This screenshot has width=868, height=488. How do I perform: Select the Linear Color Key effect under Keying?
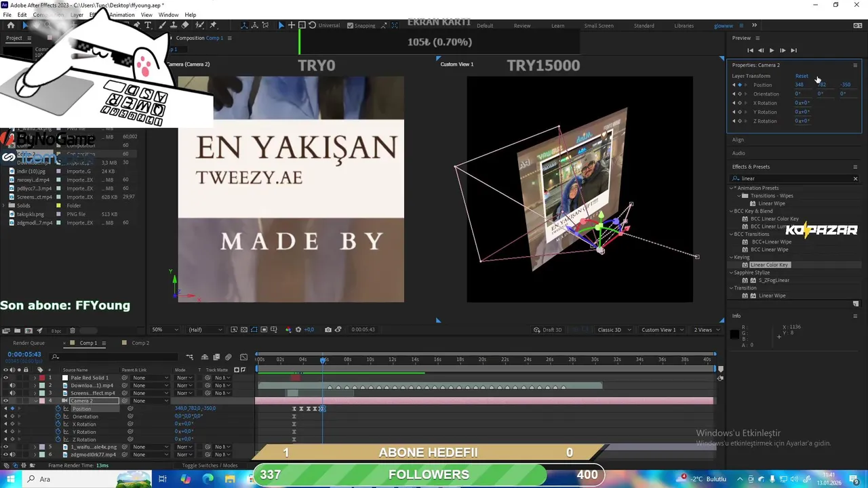click(769, 265)
